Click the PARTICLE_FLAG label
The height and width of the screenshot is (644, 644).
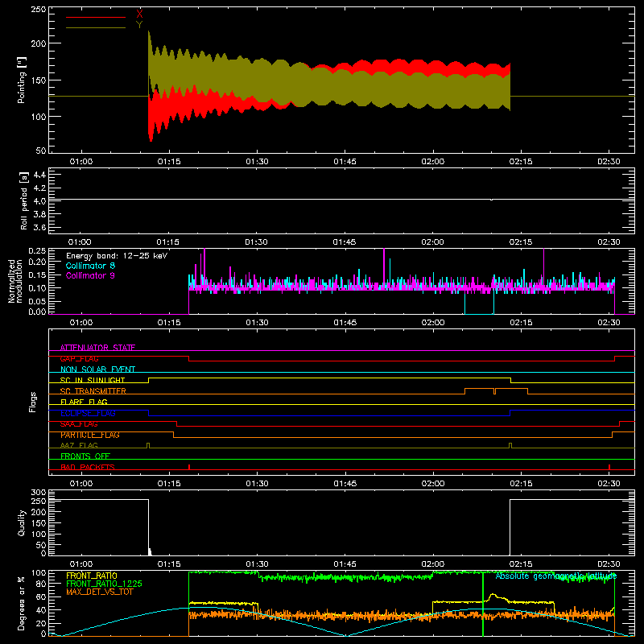click(90, 435)
